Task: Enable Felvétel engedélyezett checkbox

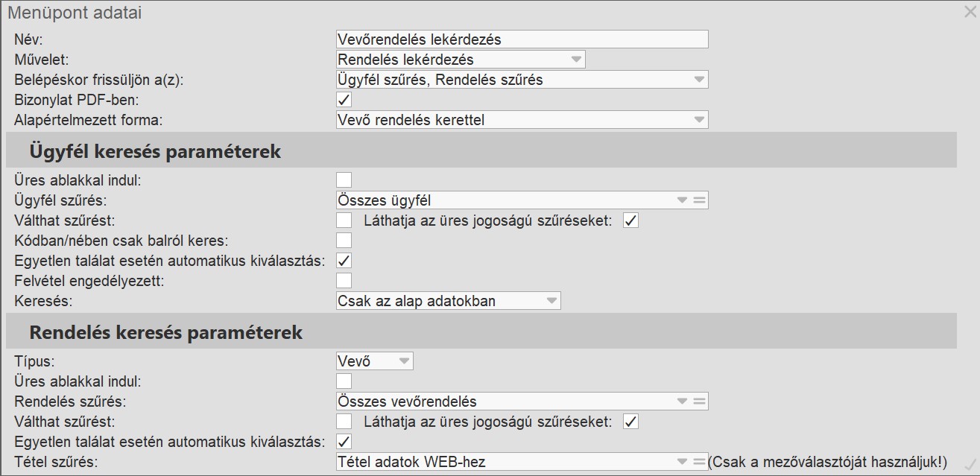Action: pyautogui.click(x=344, y=281)
